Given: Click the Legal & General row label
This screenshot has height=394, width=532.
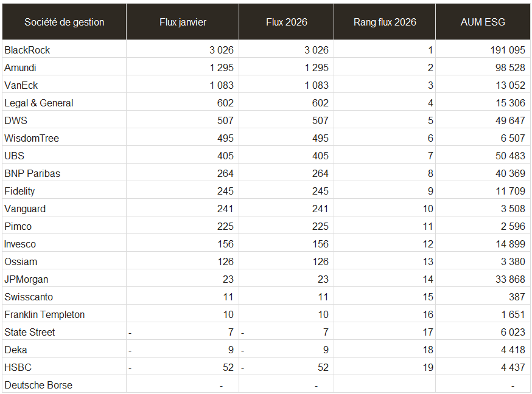Looking at the screenshot, I should (39, 103).
